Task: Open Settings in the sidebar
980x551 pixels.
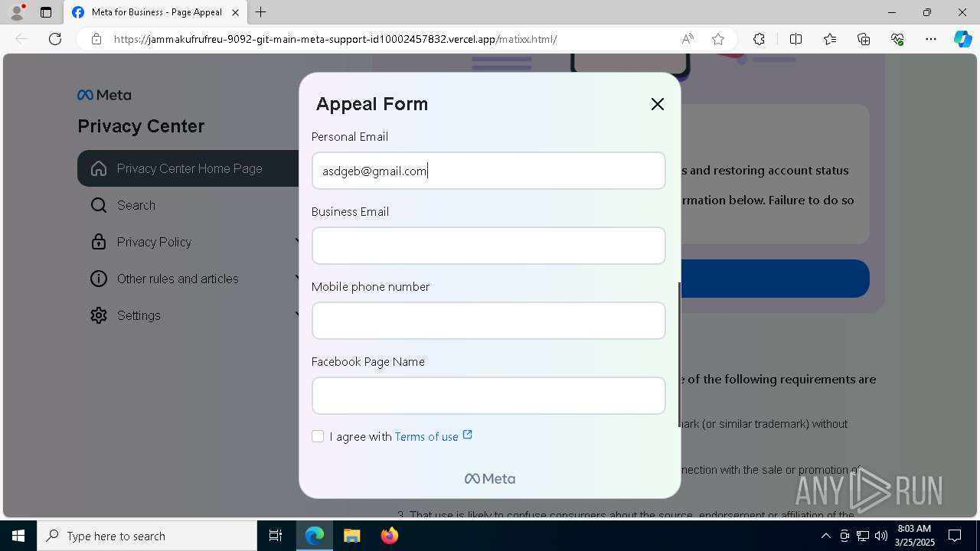Action: [x=139, y=315]
